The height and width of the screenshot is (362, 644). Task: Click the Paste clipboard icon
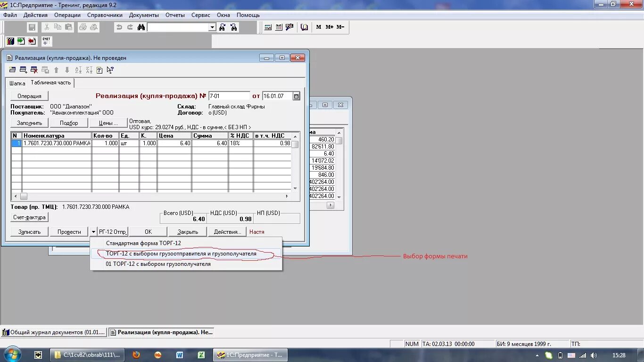(x=69, y=27)
